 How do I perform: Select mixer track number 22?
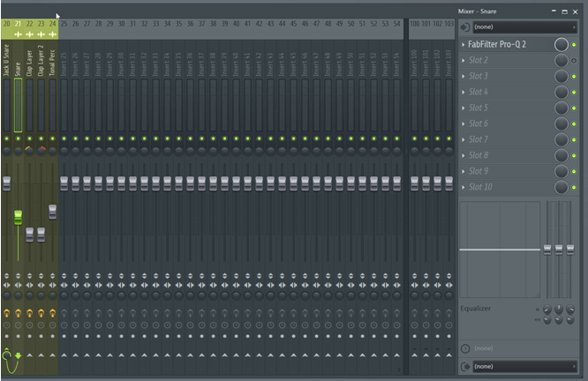[x=30, y=24]
